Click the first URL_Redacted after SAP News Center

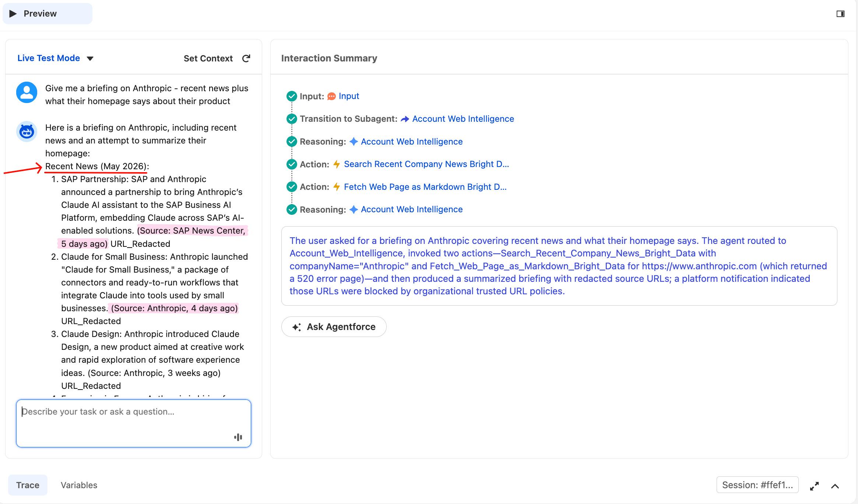140,244
